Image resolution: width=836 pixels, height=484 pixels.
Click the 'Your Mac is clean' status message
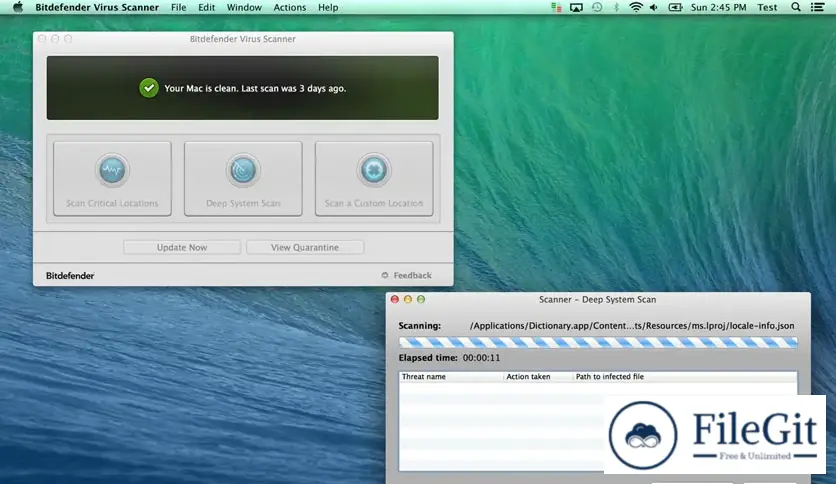coord(255,88)
